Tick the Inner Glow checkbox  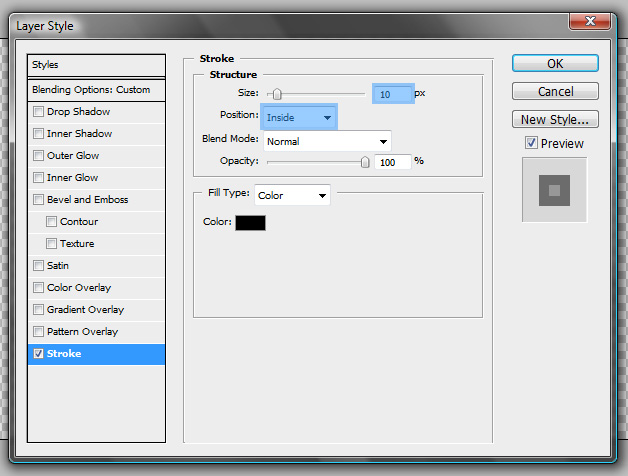point(38,177)
